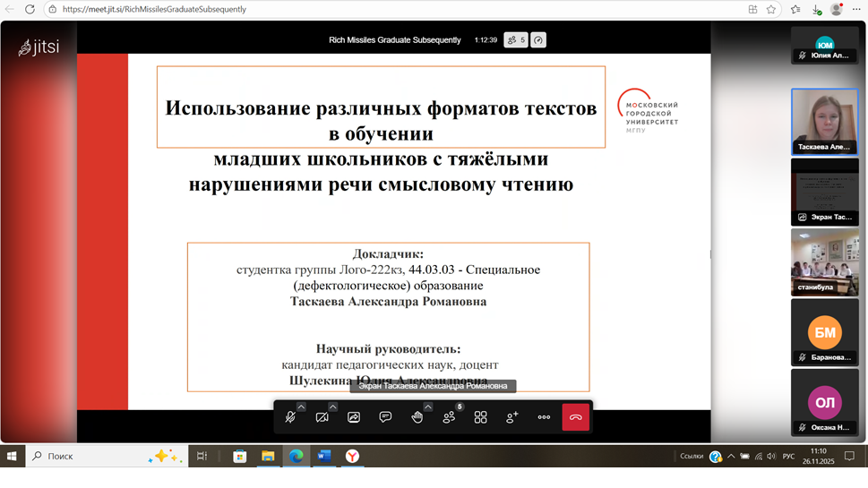Select the БМ avatar participant tile

pyautogui.click(x=824, y=332)
